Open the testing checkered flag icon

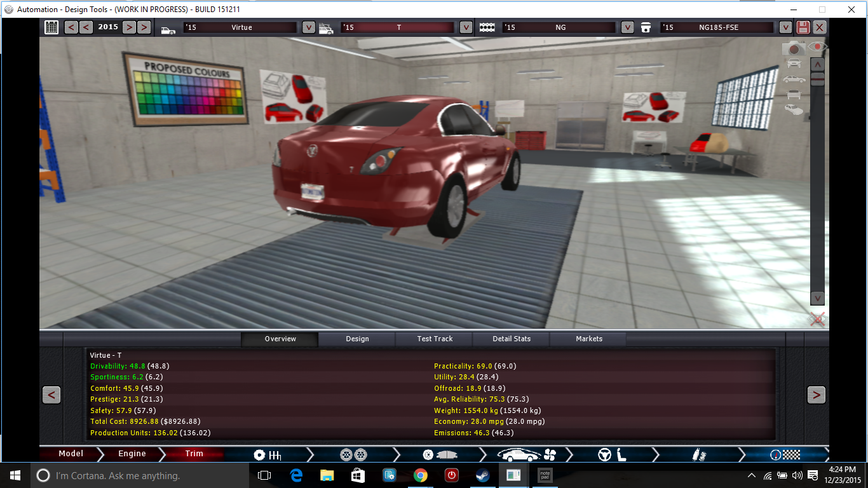point(784,455)
